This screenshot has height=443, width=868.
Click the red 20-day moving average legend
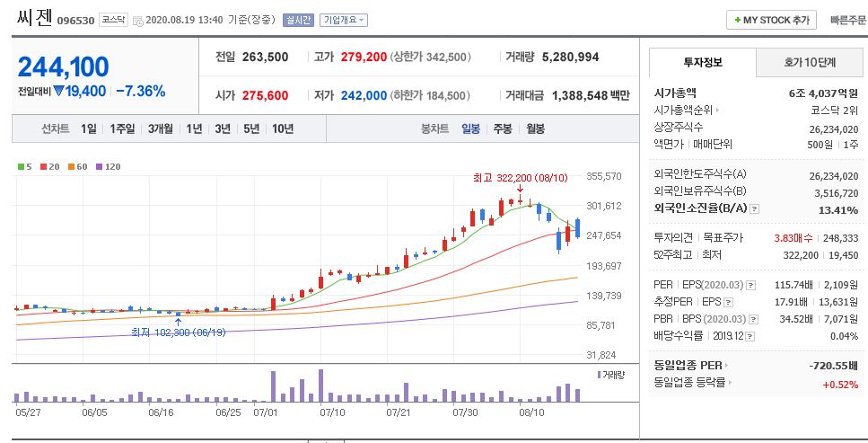coord(50,166)
